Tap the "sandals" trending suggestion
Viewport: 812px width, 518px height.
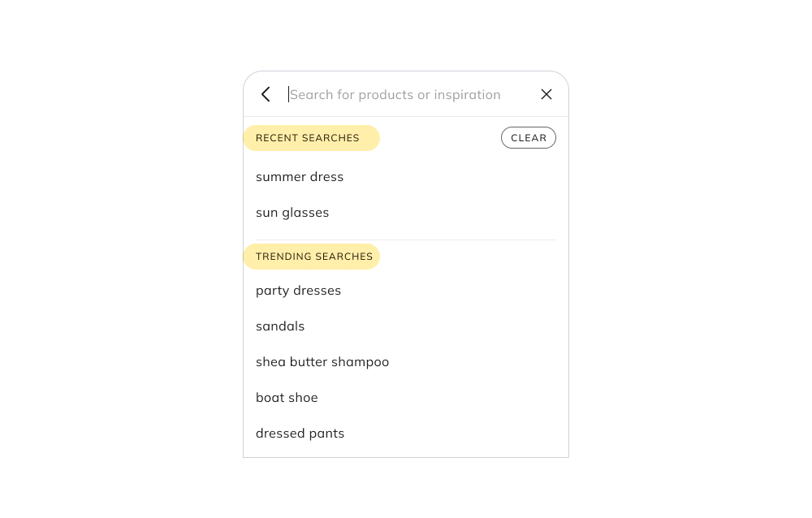(280, 326)
